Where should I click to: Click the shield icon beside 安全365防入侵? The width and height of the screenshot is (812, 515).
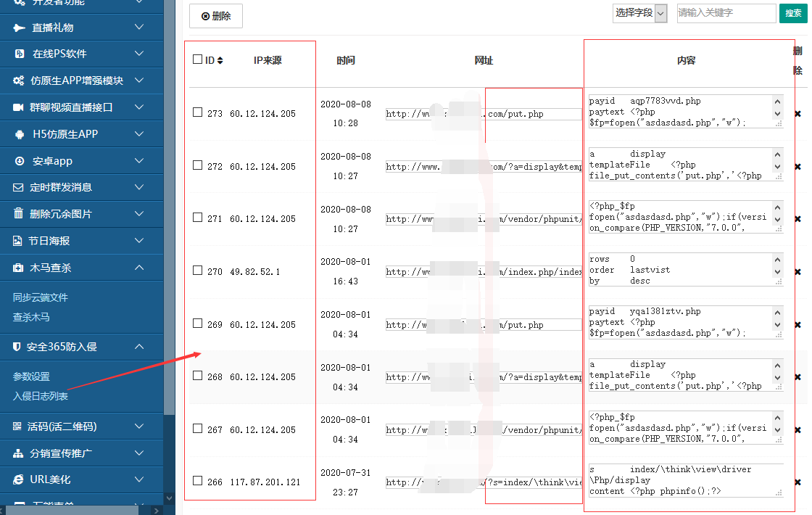click(17, 347)
